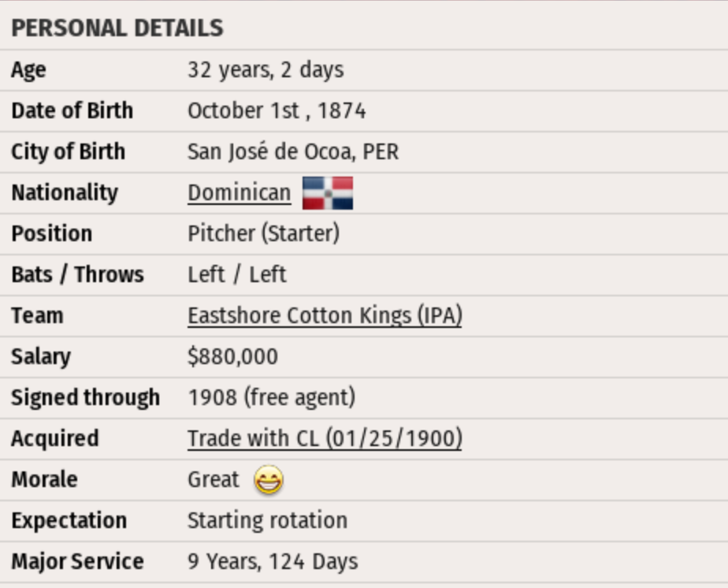Image resolution: width=728 pixels, height=588 pixels.
Task: Click the Acquired row label
Action: click(x=54, y=439)
